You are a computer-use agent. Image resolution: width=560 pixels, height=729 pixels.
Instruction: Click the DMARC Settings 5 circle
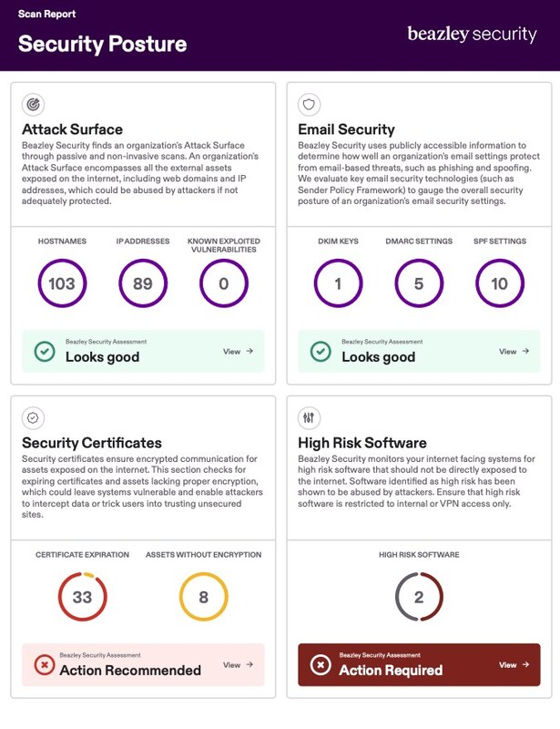pos(419,283)
